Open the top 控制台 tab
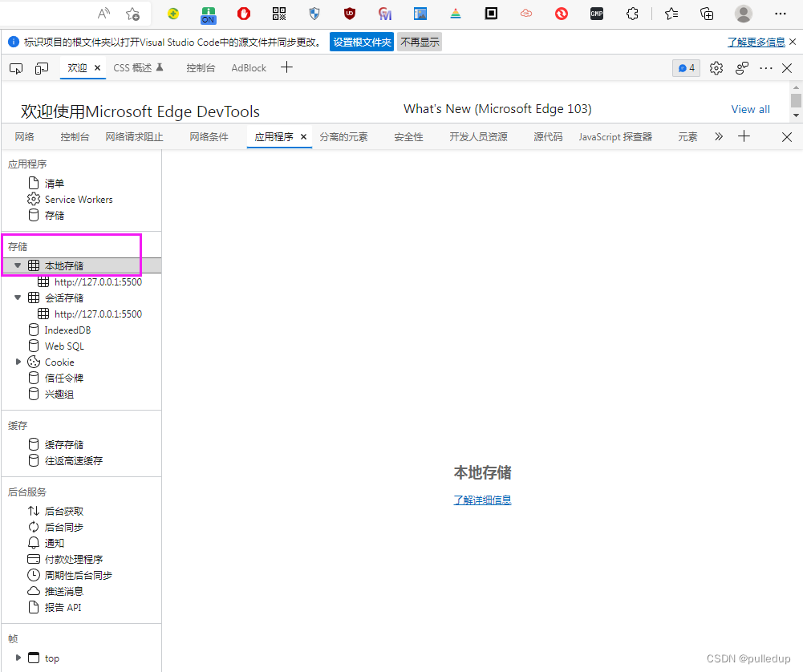 [x=201, y=68]
